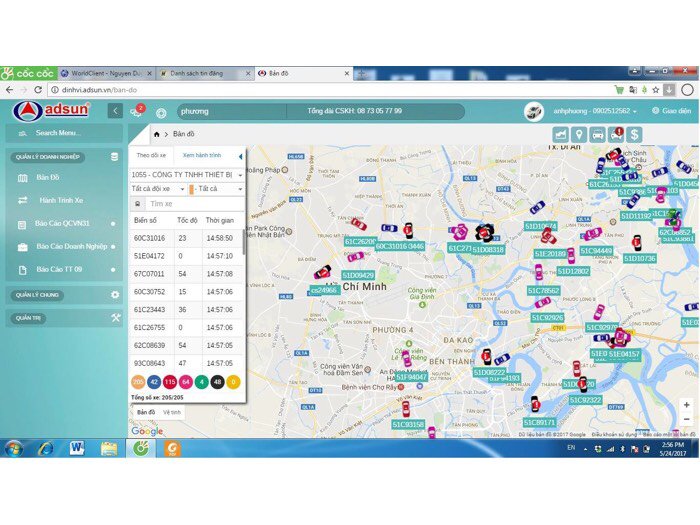The height and width of the screenshot is (525, 700).
Task: Select vehicle marker labeled 51D09429 on map
Action: 356,257
